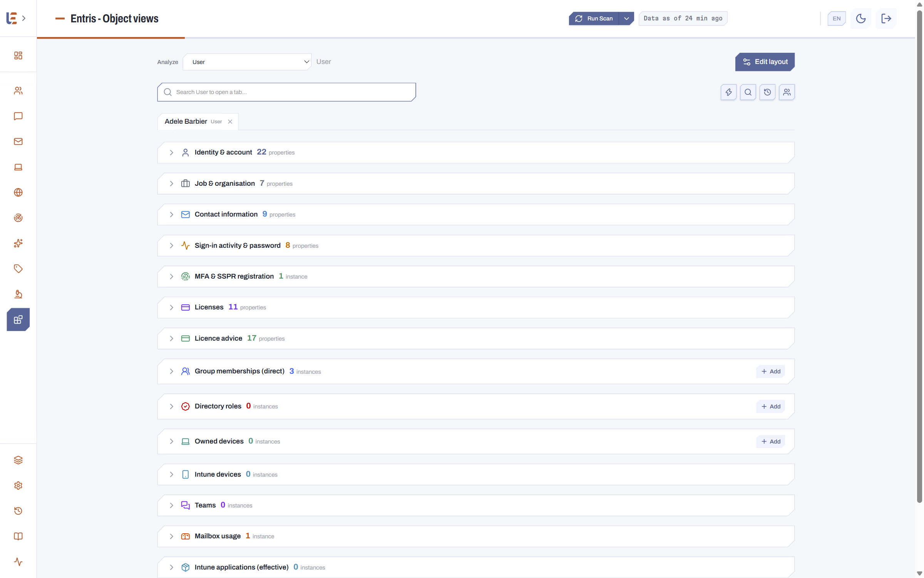Open the users icon in sidebar
Image resolution: width=924 pixels, height=578 pixels.
coord(18,91)
